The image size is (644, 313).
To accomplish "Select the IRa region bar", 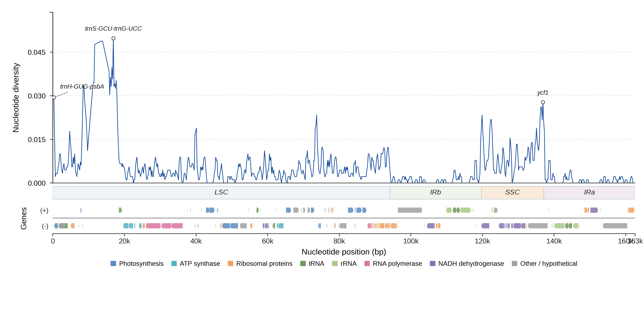I will (589, 193).
